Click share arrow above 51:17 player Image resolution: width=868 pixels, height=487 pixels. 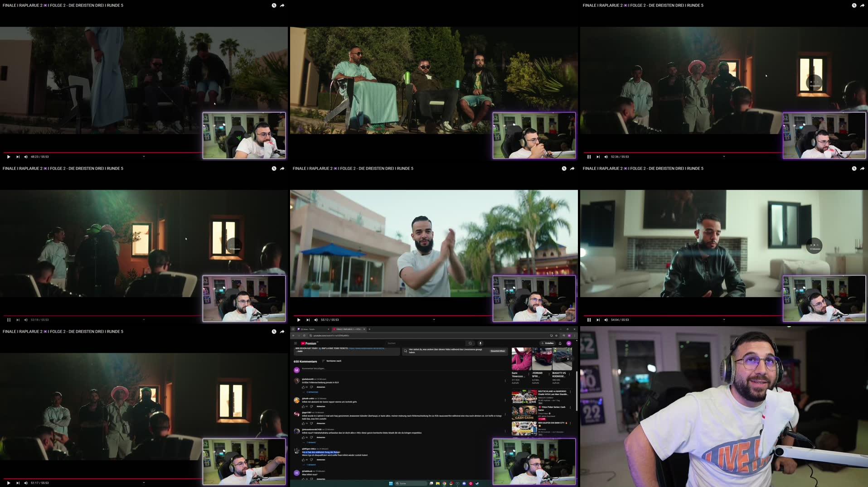282,332
